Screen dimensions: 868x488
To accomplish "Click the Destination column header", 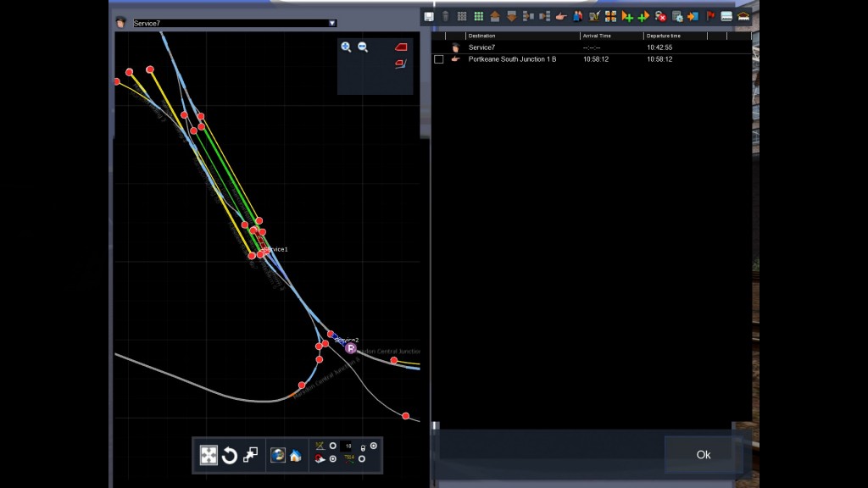I will click(481, 36).
